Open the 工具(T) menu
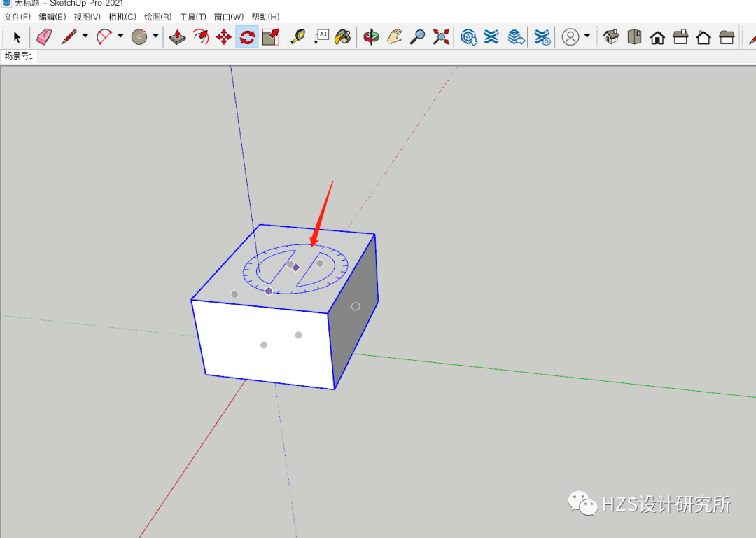This screenshot has width=756, height=538. click(x=195, y=16)
